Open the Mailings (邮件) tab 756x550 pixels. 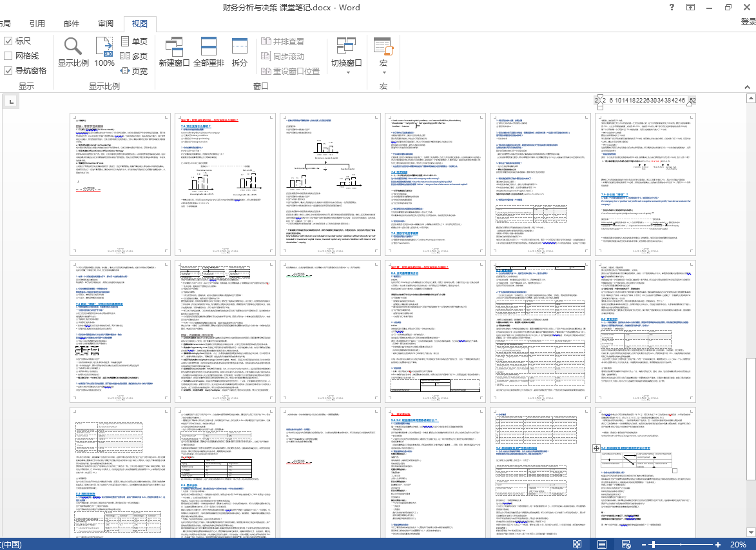click(x=72, y=24)
